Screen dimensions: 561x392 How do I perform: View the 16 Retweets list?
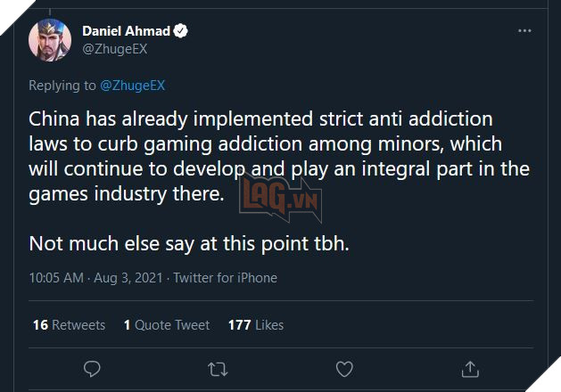coord(69,324)
